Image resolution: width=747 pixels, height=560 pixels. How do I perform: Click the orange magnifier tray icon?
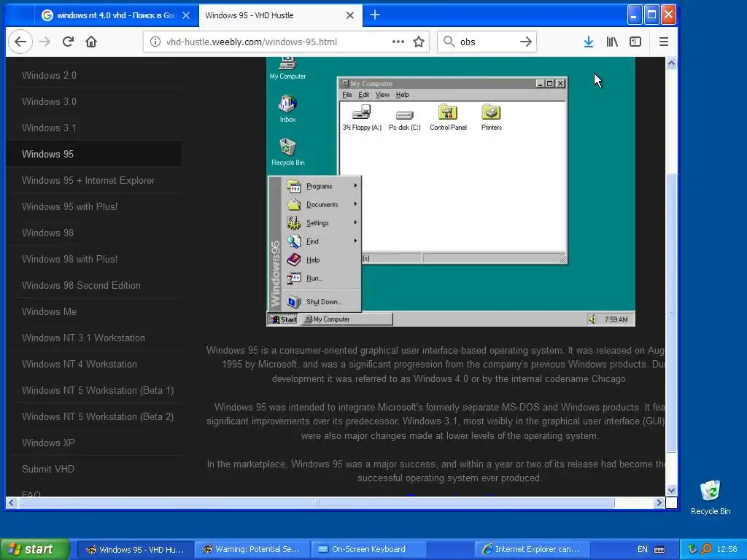pos(705,549)
